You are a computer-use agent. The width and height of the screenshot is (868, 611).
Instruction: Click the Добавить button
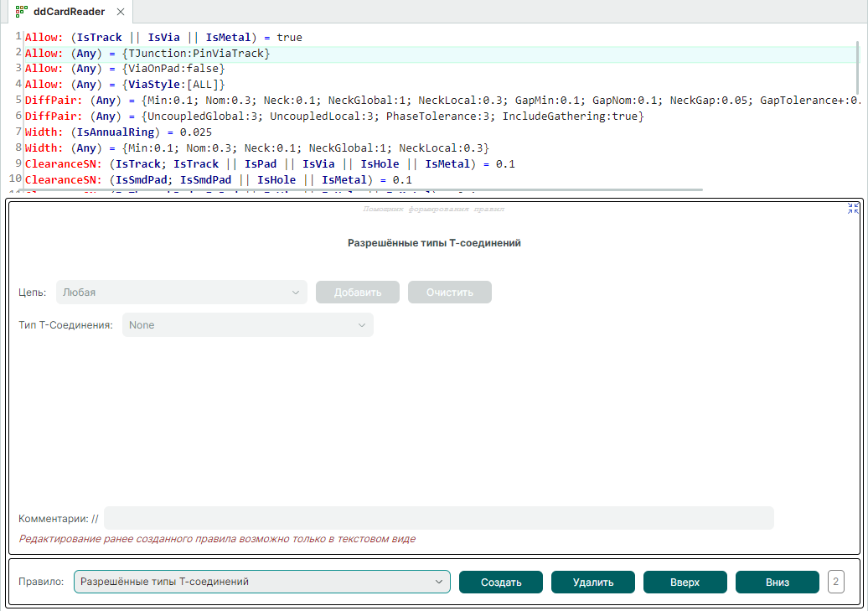358,293
